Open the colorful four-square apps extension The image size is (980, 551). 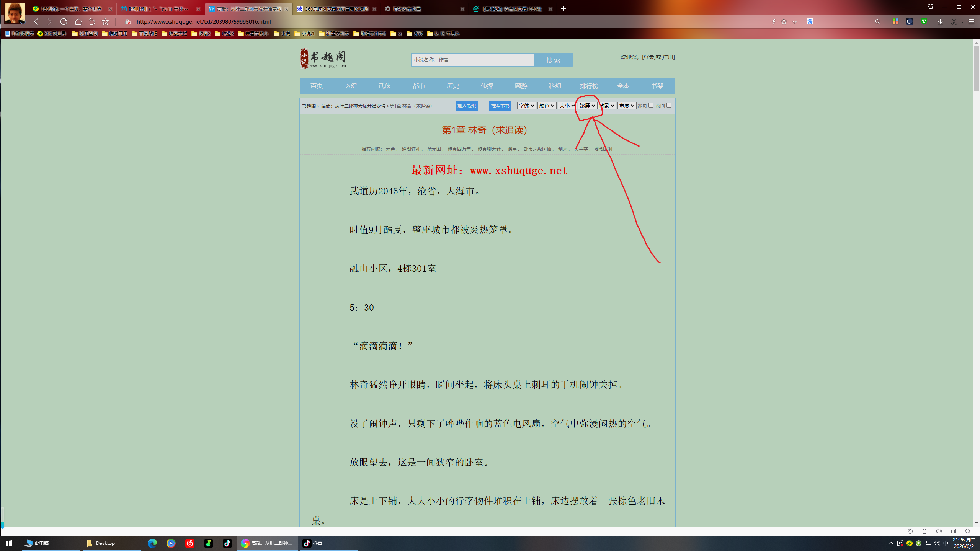click(x=895, y=22)
